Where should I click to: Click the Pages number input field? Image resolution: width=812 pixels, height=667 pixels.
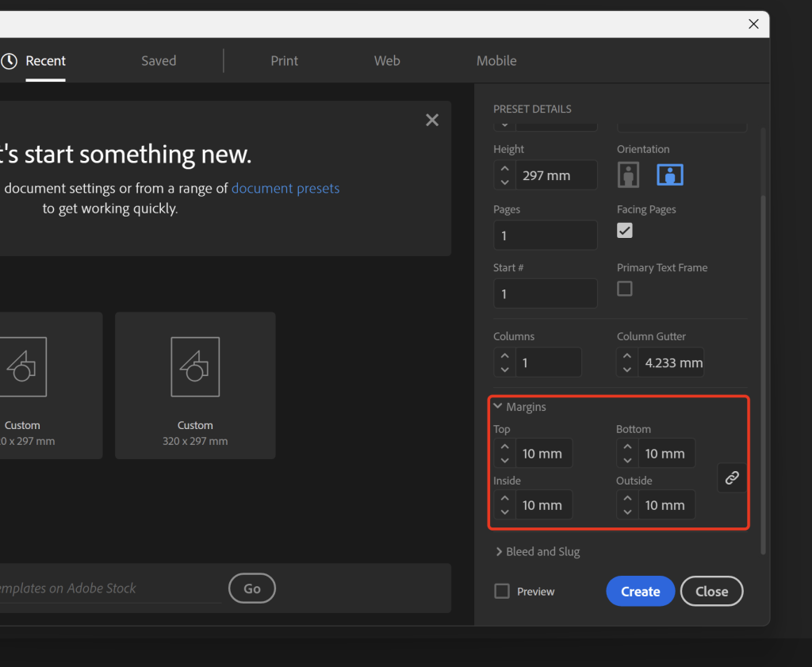pos(546,236)
